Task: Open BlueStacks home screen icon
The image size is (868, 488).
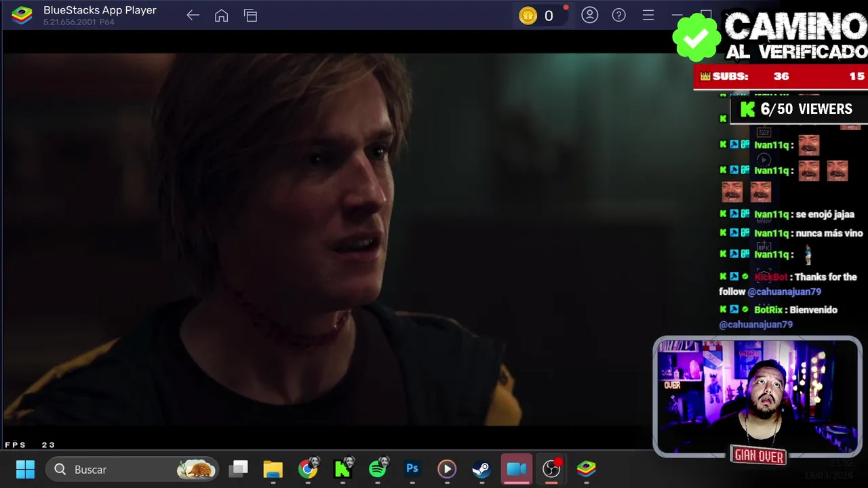Action: (222, 16)
